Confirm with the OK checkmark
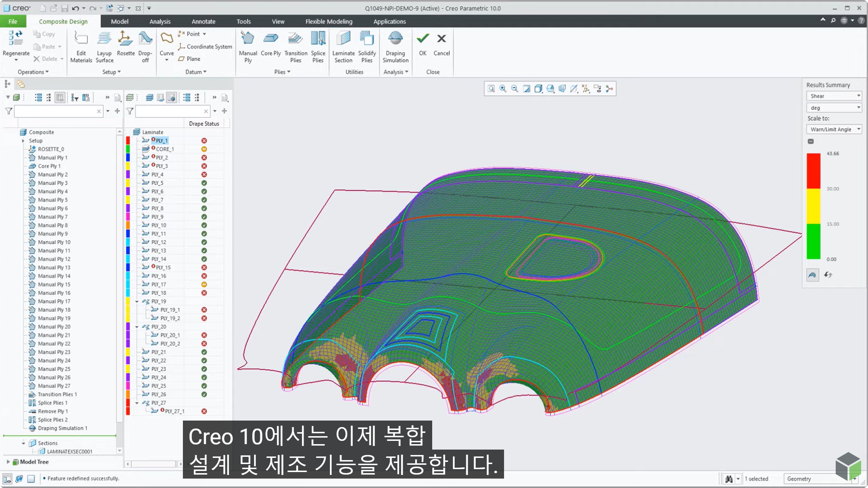Screen dimensions: 868x488 tap(423, 38)
